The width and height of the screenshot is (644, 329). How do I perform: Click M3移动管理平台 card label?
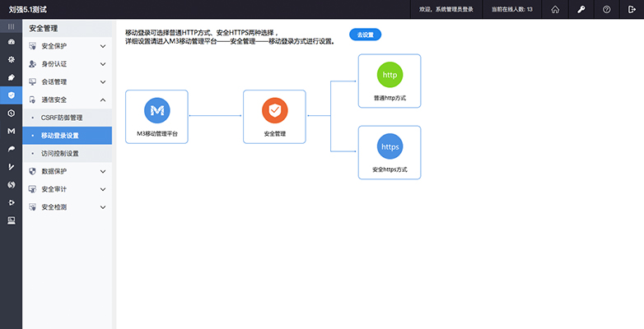(157, 134)
